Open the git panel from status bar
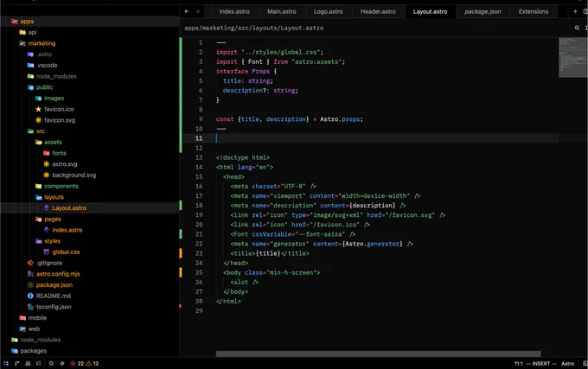The image size is (588, 369). tap(17, 363)
